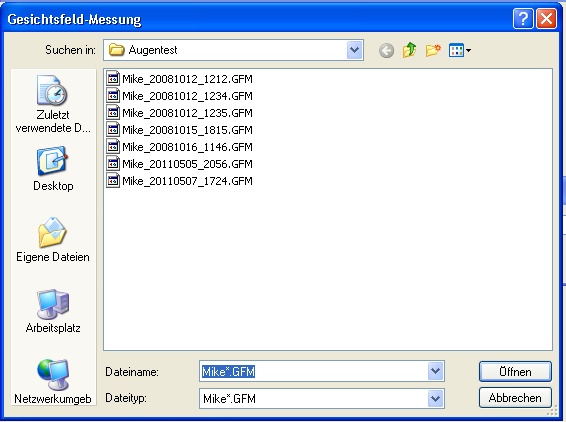Screen dimensions: 566x422
Task: Click the question mark help button
Action: tap(523, 18)
